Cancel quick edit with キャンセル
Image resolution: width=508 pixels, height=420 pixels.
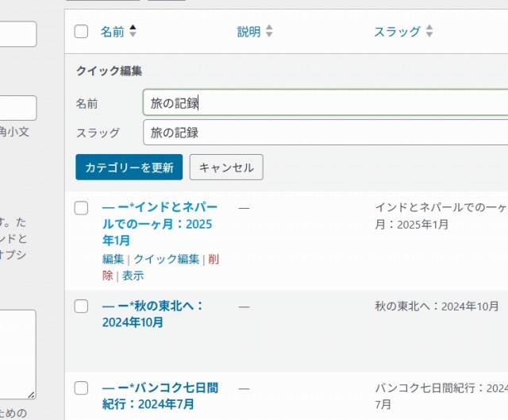226,168
